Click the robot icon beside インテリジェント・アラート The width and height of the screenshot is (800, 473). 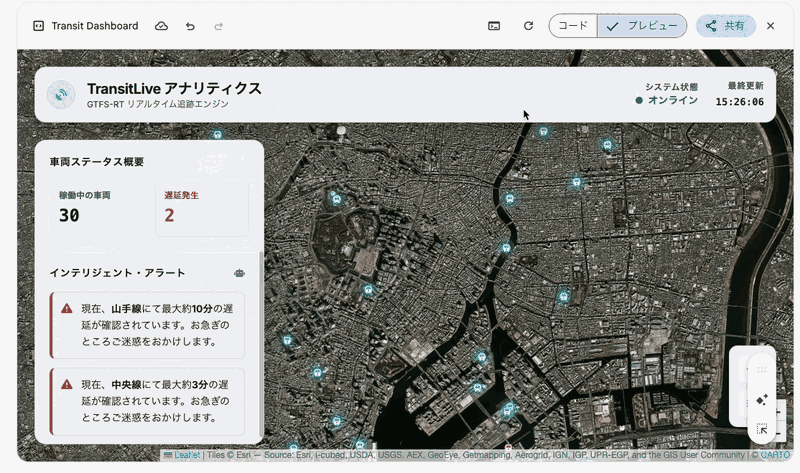point(239,273)
